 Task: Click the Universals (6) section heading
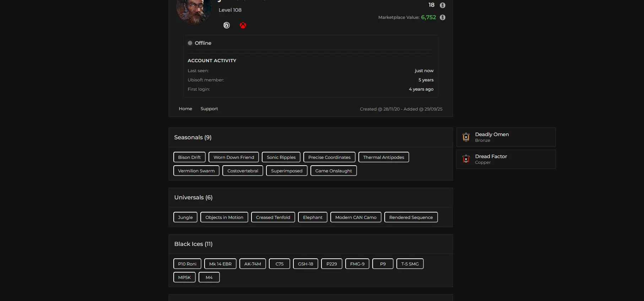(193, 198)
